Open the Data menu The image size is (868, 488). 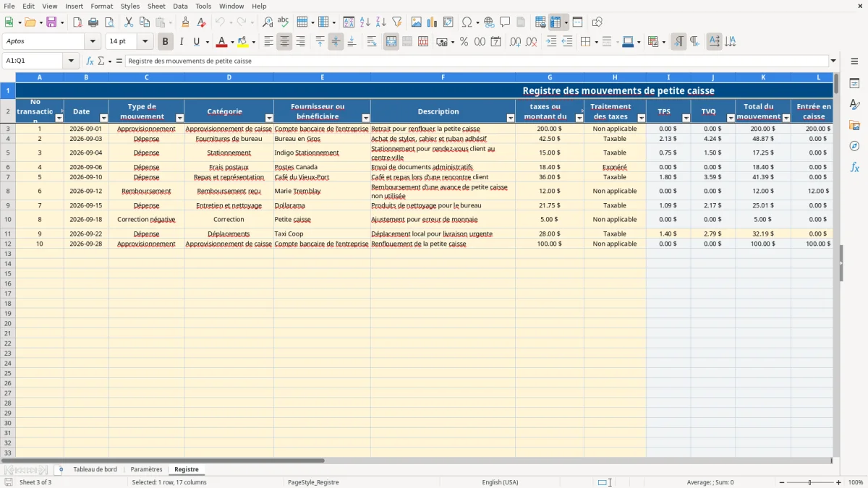[x=180, y=6]
